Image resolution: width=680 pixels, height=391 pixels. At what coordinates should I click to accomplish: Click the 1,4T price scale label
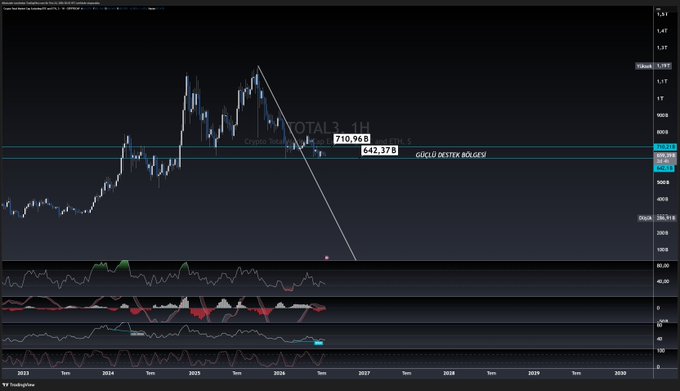(662, 31)
